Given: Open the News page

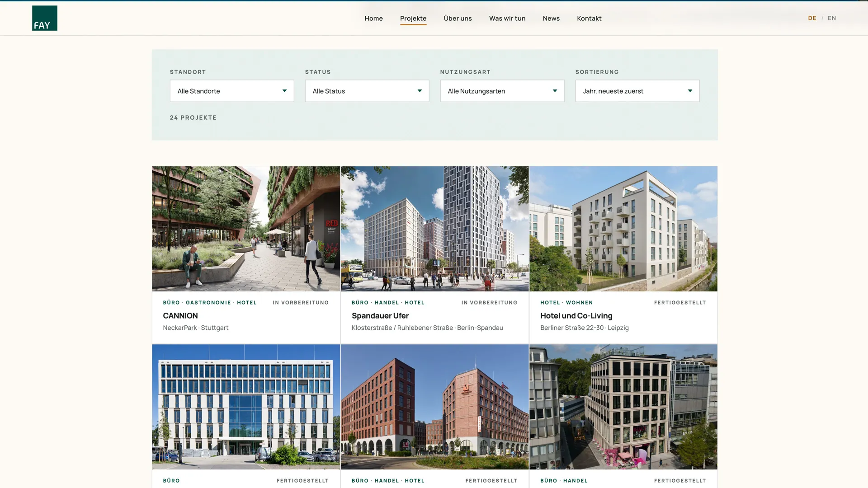Looking at the screenshot, I should [551, 19].
